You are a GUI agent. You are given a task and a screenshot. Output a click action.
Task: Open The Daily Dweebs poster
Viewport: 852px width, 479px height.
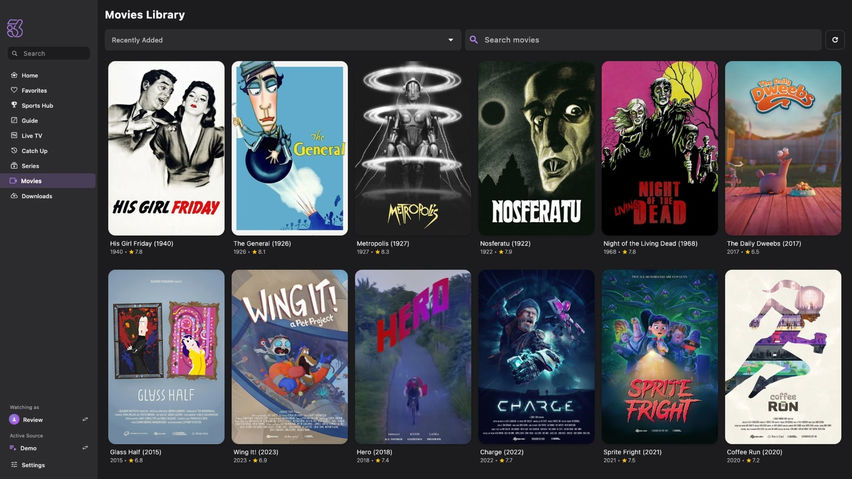783,148
